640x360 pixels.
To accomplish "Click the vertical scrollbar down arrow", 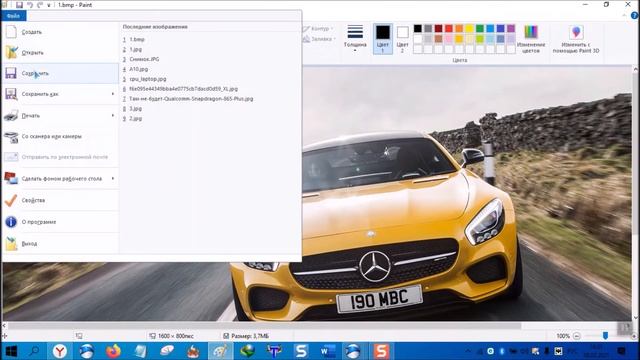I will pos(636,318).
